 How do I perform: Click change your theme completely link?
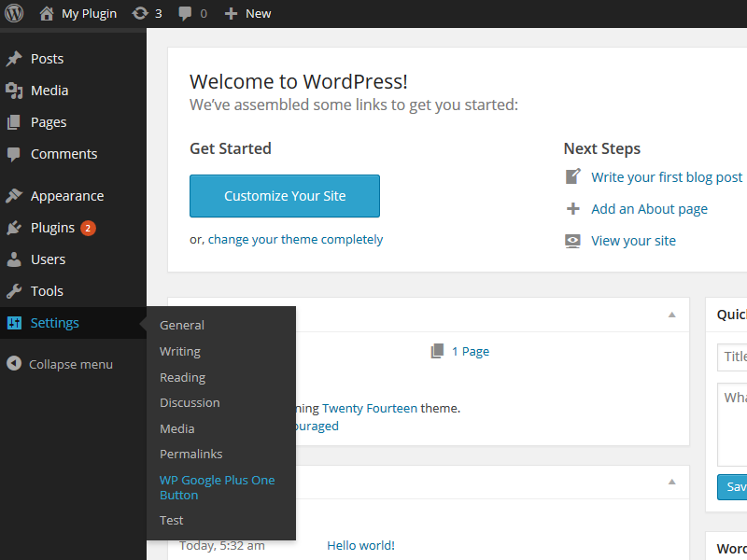tap(295, 239)
